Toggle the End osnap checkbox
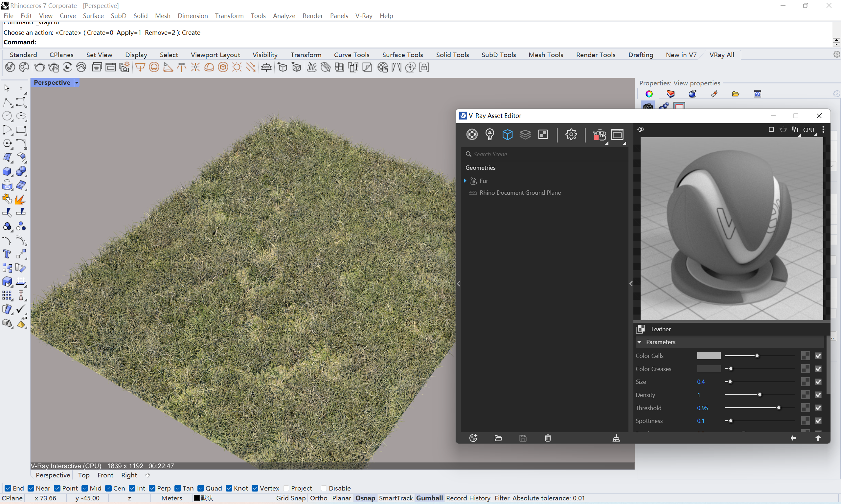Screen dimensions: 841x504 8,488
